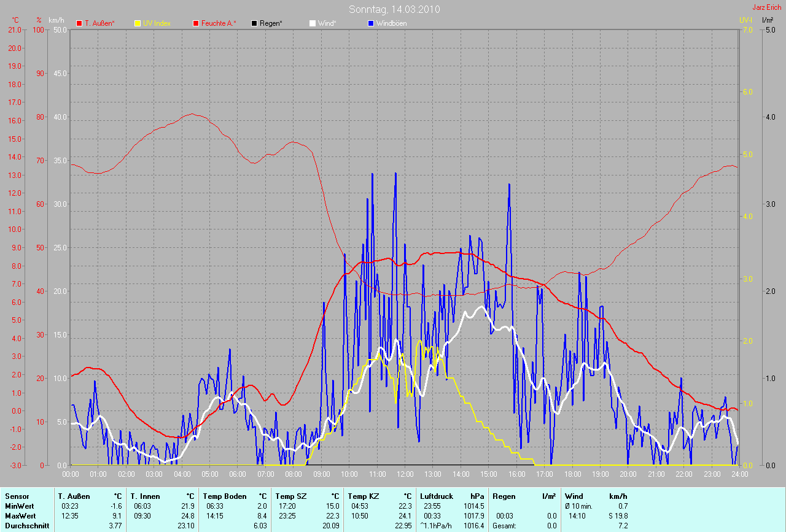Select the 18:00 mark on time axis
This screenshot has height=532, width=786.
pyautogui.click(x=572, y=474)
